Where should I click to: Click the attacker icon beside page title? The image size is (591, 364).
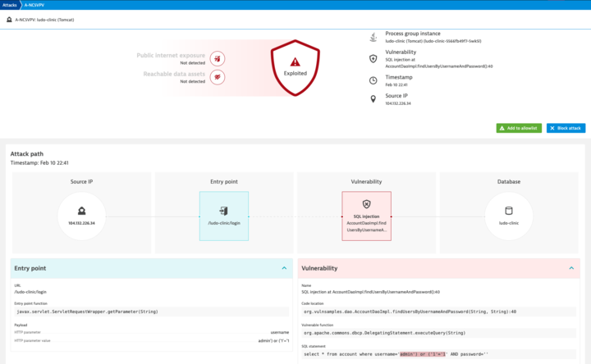[x=9, y=20]
